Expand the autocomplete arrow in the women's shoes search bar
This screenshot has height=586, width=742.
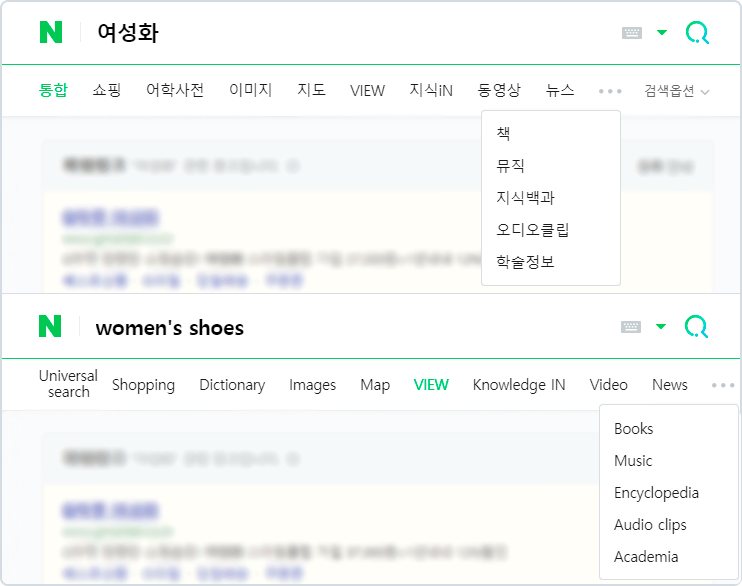coord(661,327)
